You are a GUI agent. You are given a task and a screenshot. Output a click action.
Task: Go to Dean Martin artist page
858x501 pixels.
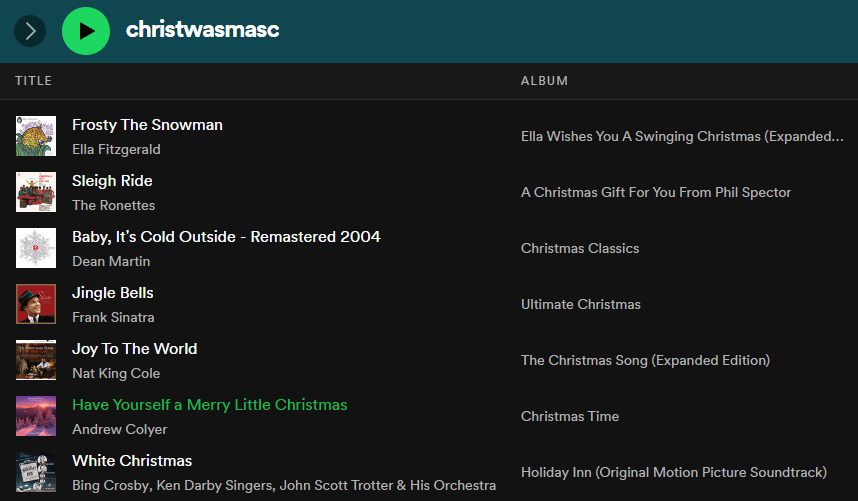[x=111, y=261]
